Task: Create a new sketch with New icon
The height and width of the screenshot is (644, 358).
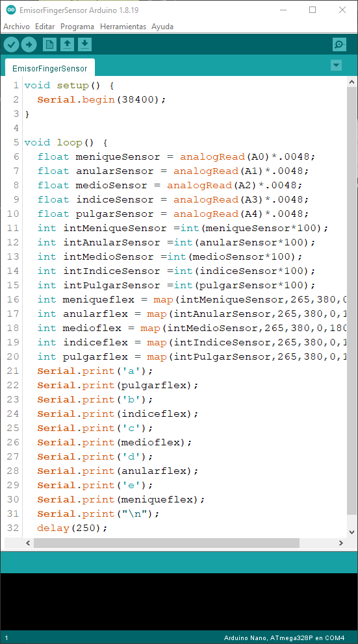Action: tap(49, 44)
